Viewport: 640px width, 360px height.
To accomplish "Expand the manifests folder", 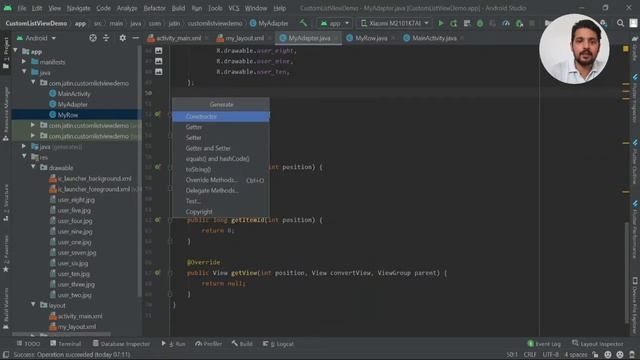I will (x=24, y=62).
